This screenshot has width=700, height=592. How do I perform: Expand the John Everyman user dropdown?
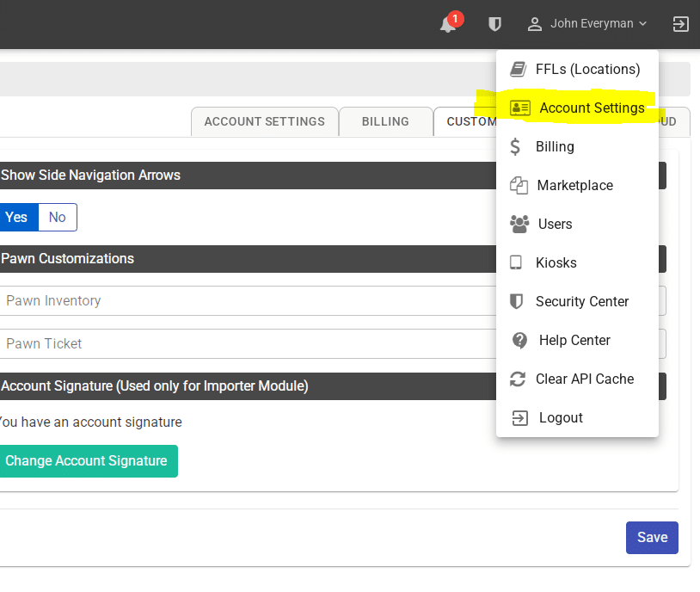click(587, 24)
